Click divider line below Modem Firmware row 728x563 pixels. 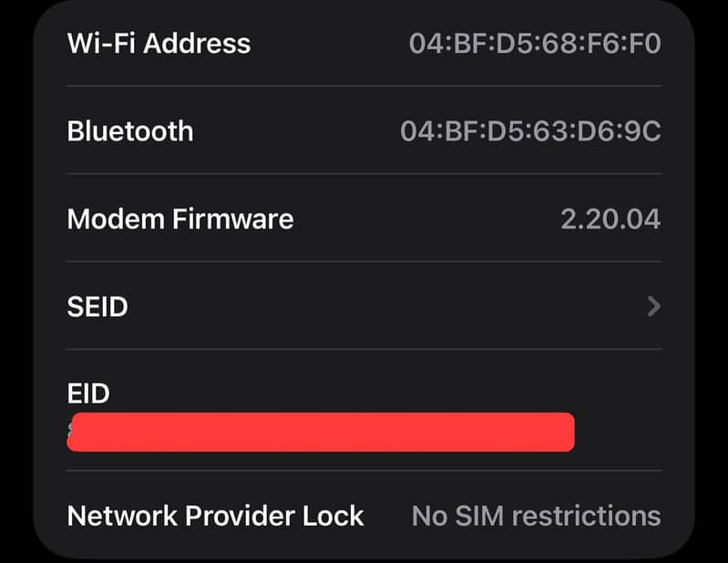tap(364, 261)
